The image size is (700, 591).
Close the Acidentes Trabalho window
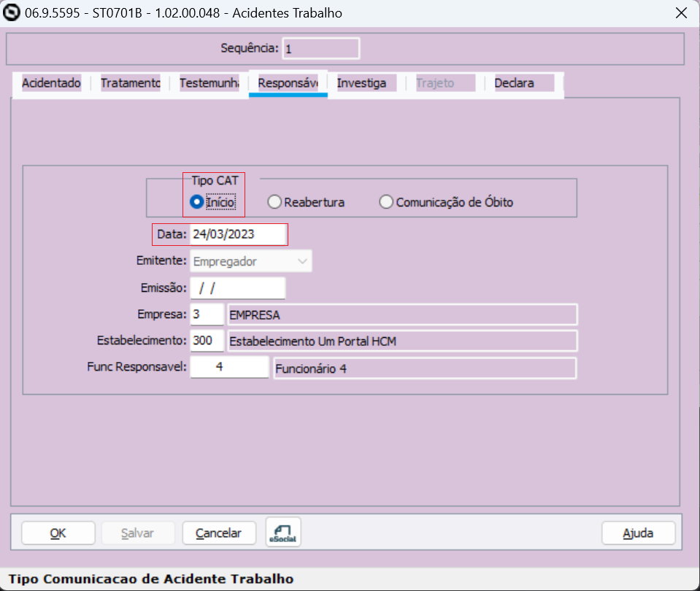click(681, 13)
